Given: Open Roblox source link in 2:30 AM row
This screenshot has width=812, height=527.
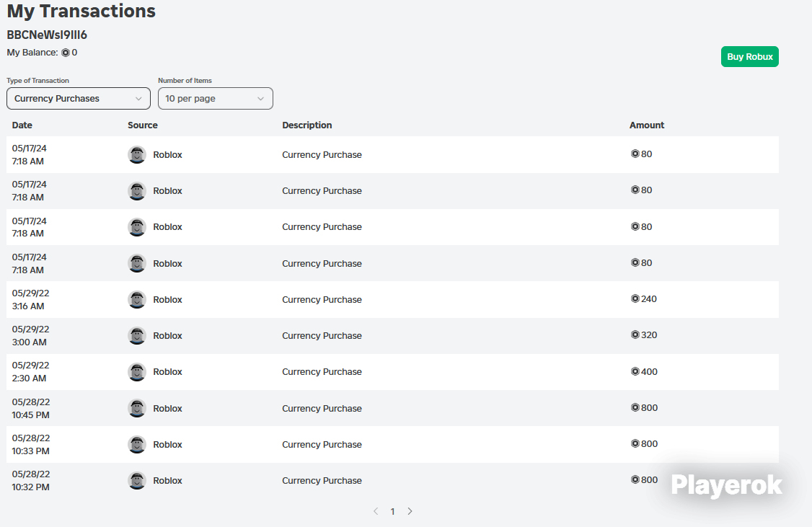Looking at the screenshot, I should (x=167, y=372).
